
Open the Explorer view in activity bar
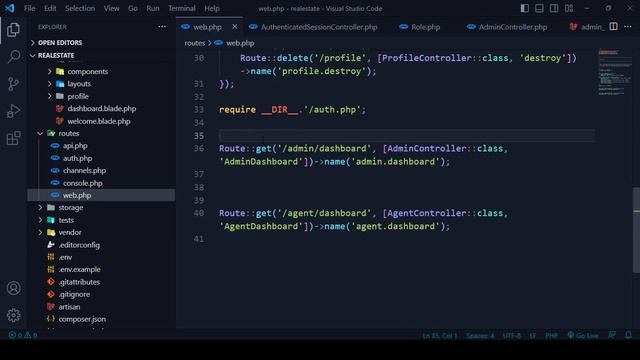coord(13,29)
